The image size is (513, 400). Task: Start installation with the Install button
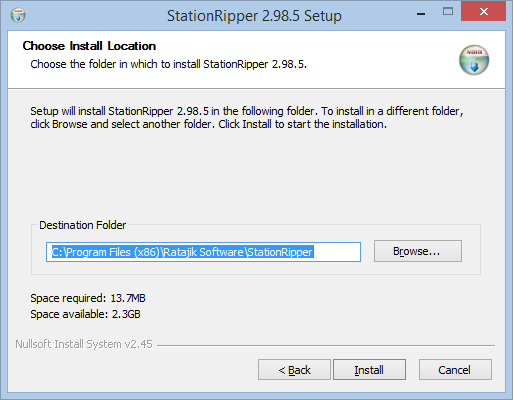[369, 370]
